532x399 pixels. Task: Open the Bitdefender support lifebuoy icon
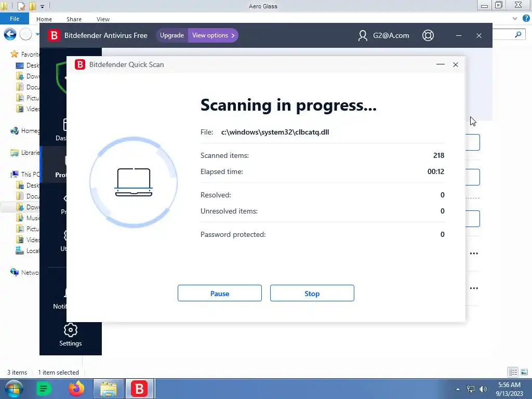click(x=428, y=35)
